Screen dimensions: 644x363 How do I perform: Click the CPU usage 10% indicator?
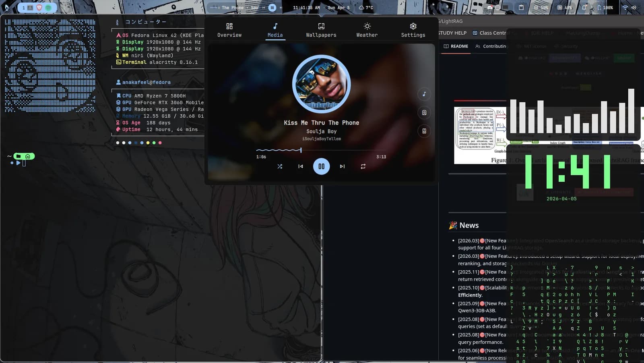pyautogui.click(x=541, y=8)
